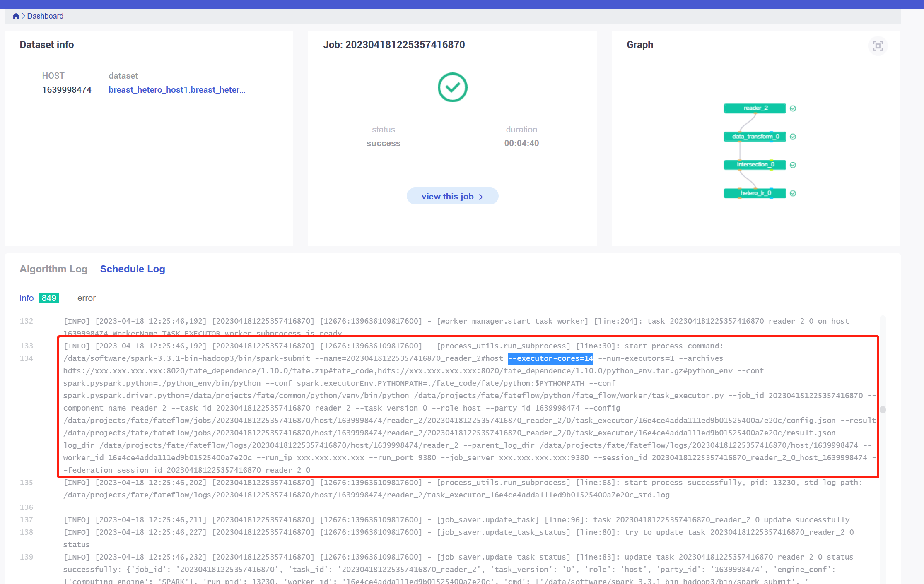Click the highlighted --executor-cores=14 log text
This screenshot has height=584, width=924.
click(x=550, y=358)
